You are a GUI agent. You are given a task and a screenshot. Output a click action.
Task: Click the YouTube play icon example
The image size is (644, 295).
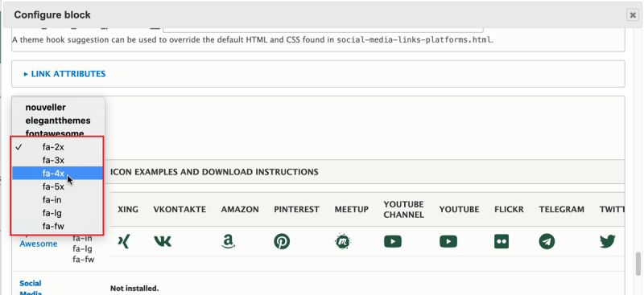(448, 242)
